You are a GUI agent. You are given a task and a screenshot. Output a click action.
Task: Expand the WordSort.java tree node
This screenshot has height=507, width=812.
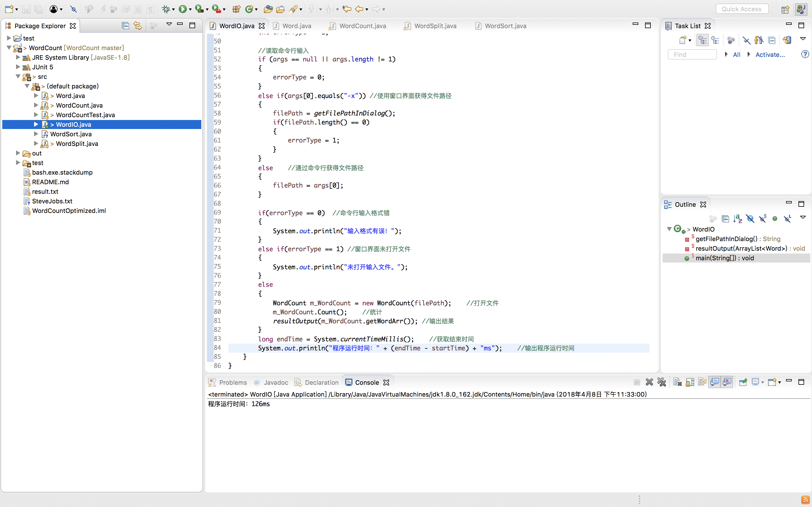(x=36, y=134)
